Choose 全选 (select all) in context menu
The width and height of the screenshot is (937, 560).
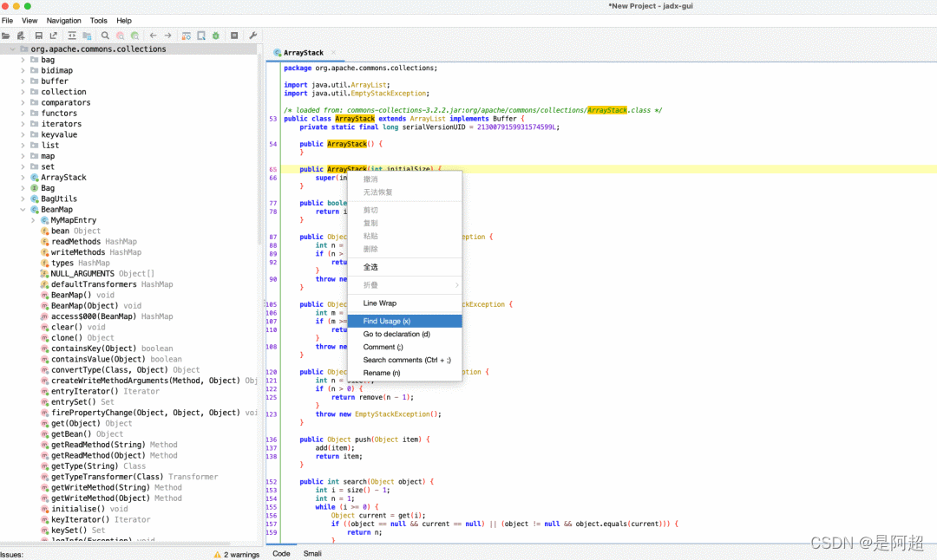(x=404, y=268)
